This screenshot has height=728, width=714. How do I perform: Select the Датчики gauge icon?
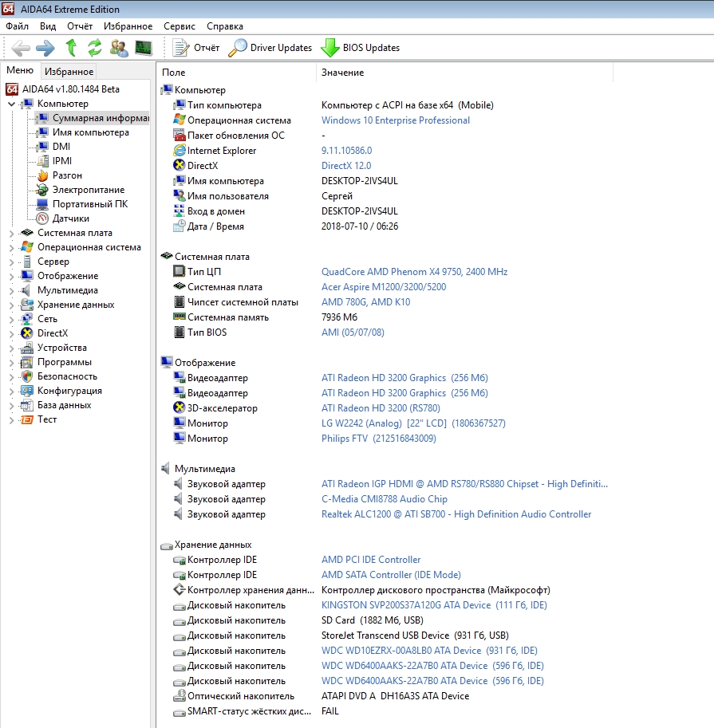coord(43,218)
